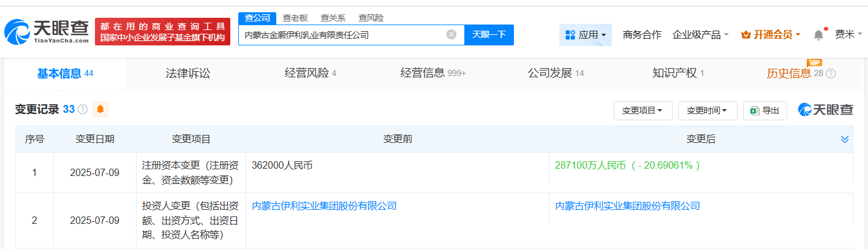Click help icon beside 变更记录 count
Screen dimensions: 868x249
(x=83, y=110)
